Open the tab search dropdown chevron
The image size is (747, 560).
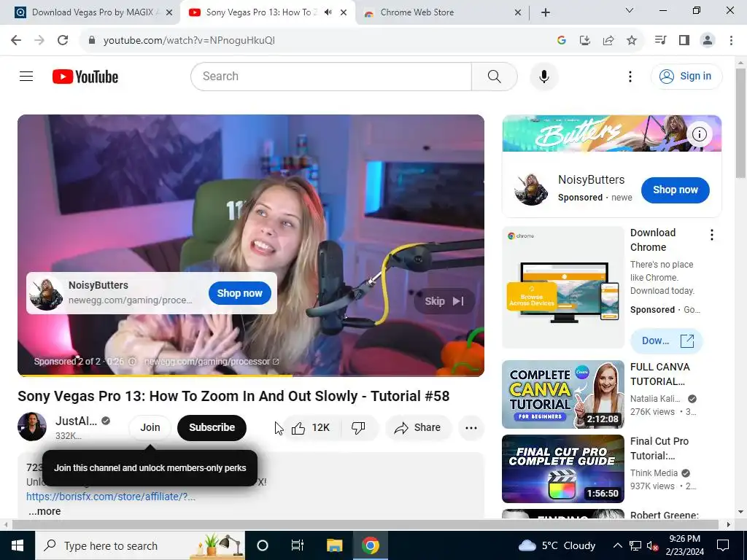630,10
